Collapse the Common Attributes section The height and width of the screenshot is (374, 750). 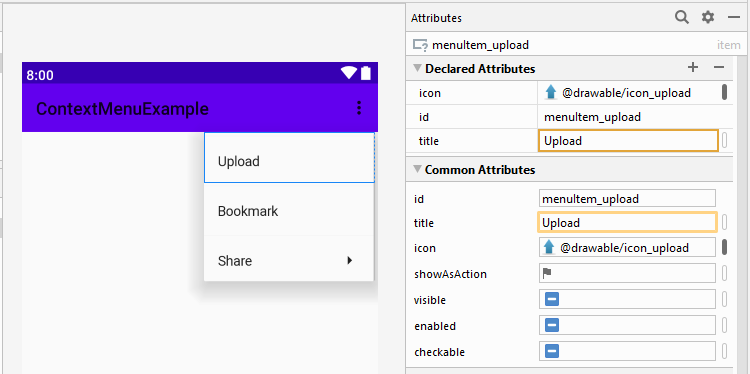click(417, 169)
